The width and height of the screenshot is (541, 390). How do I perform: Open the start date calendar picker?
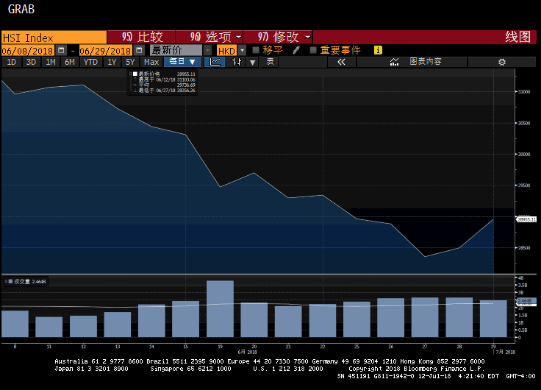tap(61, 50)
